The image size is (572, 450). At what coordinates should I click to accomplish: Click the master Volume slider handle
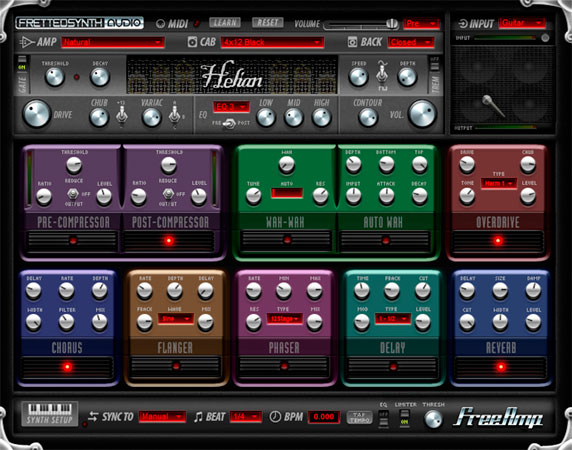point(392,24)
